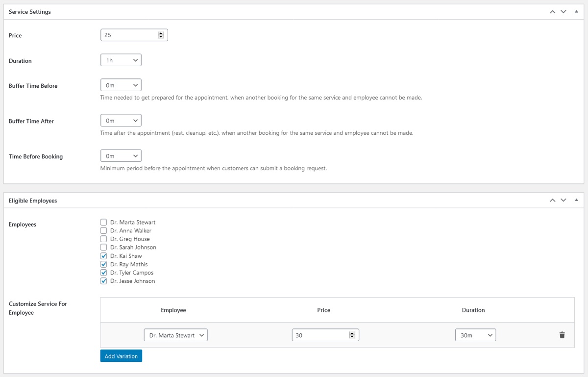Click the Dr. Greg House label
The width and height of the screenshot is (588, 377).
130,239
